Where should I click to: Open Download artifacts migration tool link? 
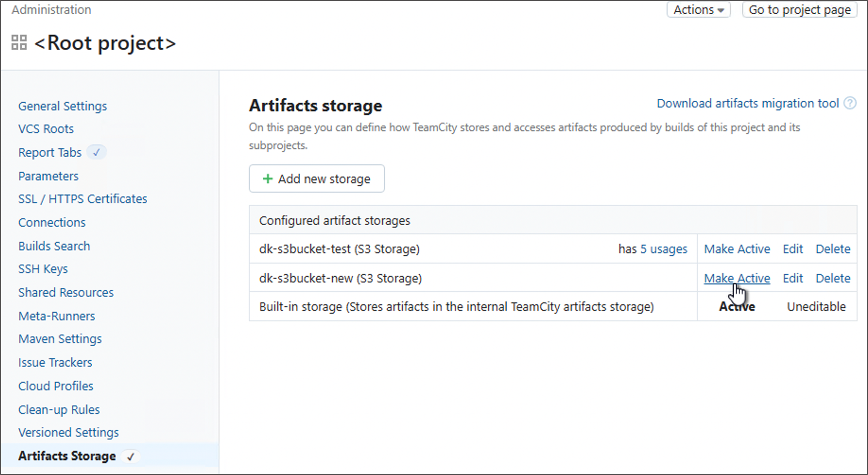point(746,103)
